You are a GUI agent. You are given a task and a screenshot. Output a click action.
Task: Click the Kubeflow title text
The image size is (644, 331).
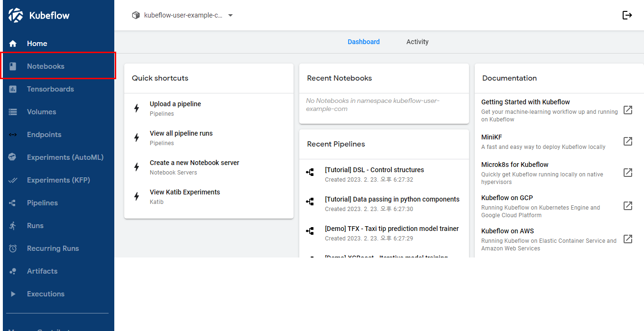(x=49, y=16)
